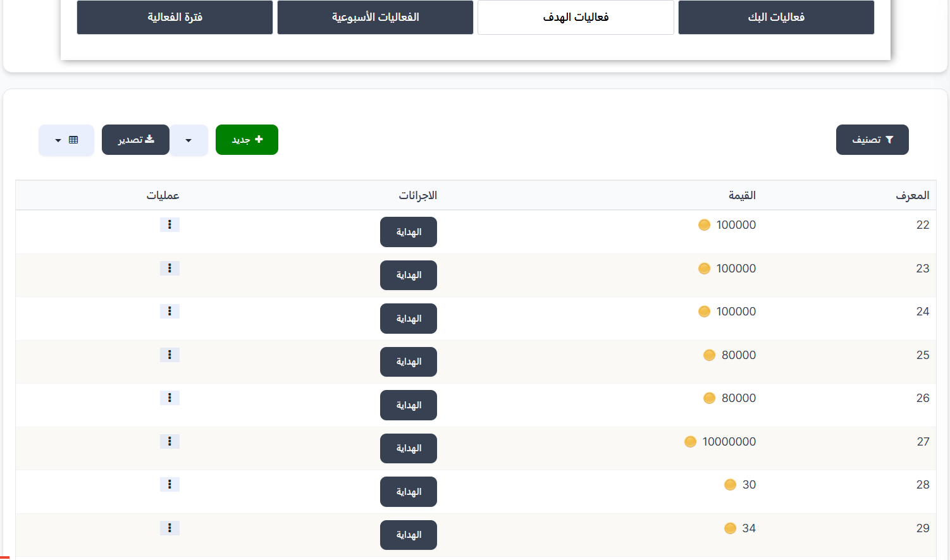Click the الاجراثات column header
Image resolution: width=950 pixels, height=560 pixels.
click(417, 195)
